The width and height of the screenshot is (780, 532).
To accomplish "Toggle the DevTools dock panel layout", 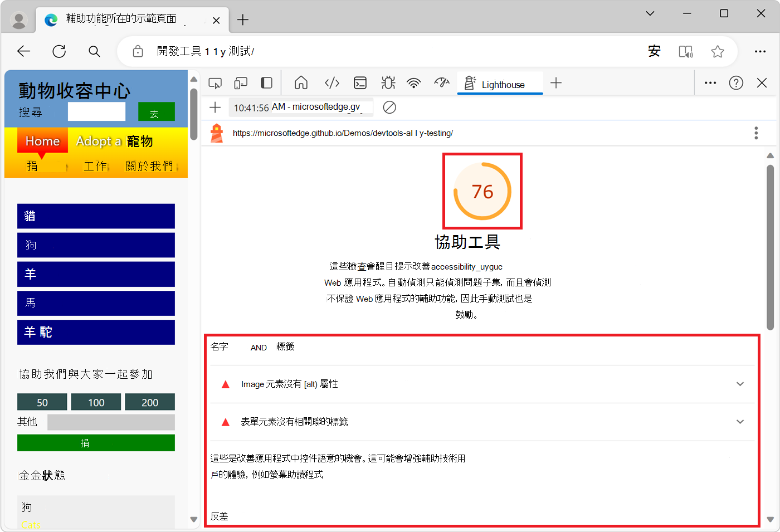I will click(266, 82).
